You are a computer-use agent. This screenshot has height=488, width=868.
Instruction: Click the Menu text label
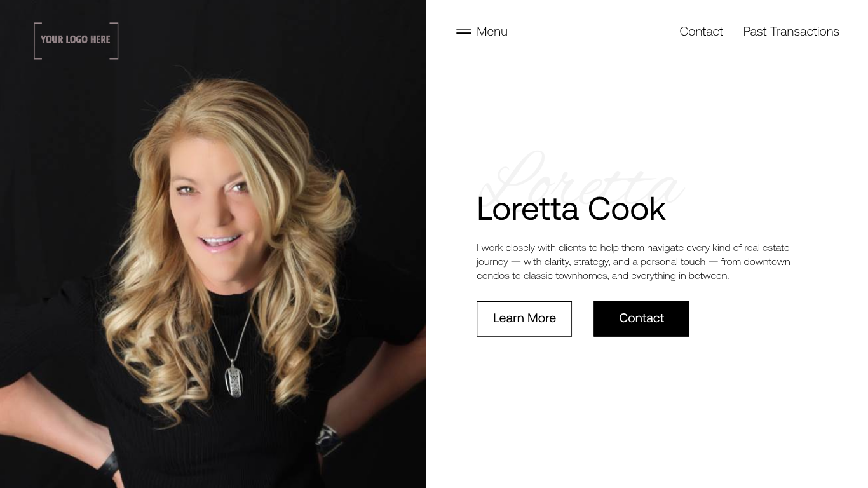tap(492, 31)
